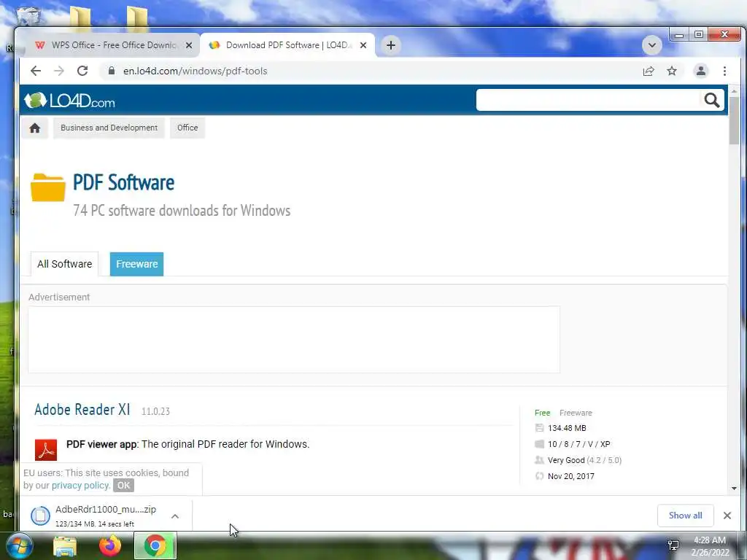Select the Download PDF Software browser tab
This screenshot has height=560, width=747.
(x=287, y=45)
